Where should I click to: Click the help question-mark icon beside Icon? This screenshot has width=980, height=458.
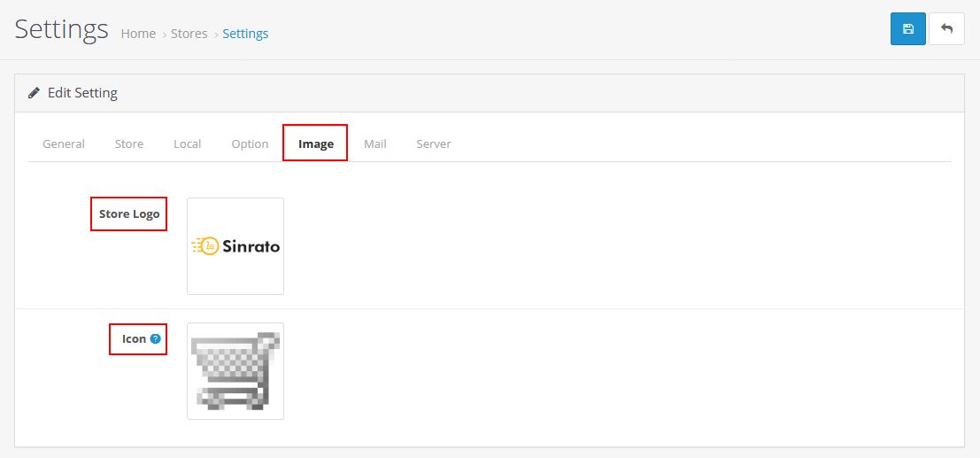click(x=156, y=338)
